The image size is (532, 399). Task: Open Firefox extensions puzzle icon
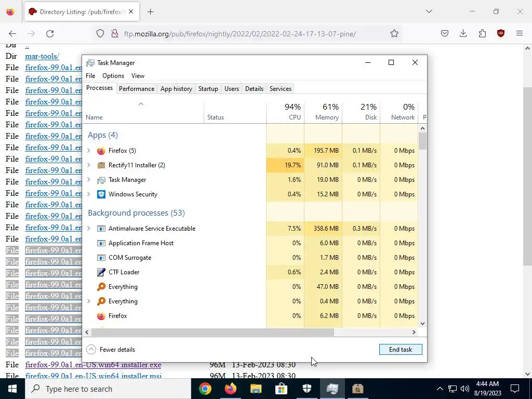tap(482, 34)
